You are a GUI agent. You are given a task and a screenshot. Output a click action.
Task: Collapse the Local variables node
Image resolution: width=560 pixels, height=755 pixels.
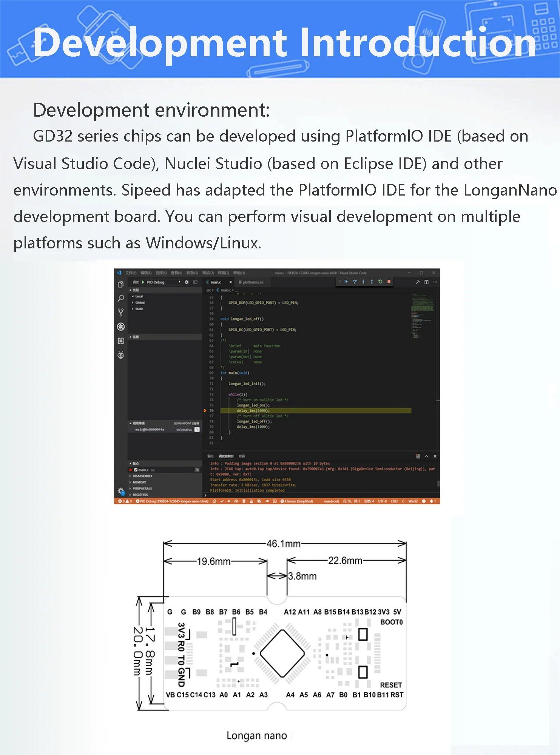pos(133,296)
